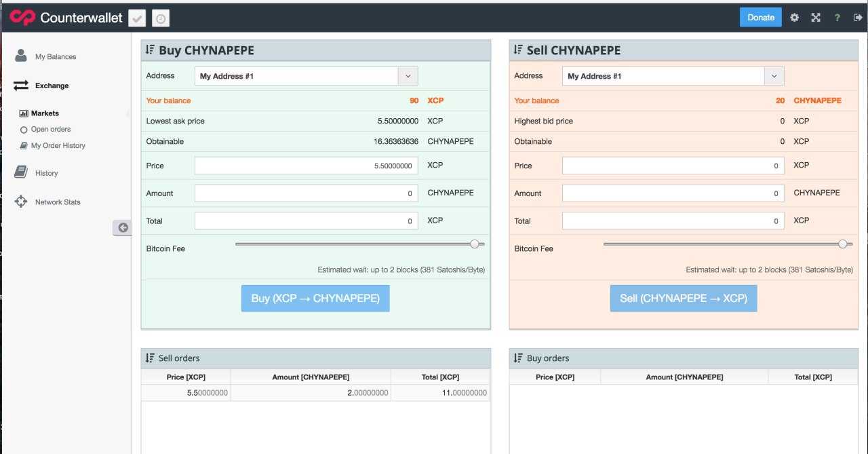Click the Donate button
Screen dimensions: 868x454
761,18
